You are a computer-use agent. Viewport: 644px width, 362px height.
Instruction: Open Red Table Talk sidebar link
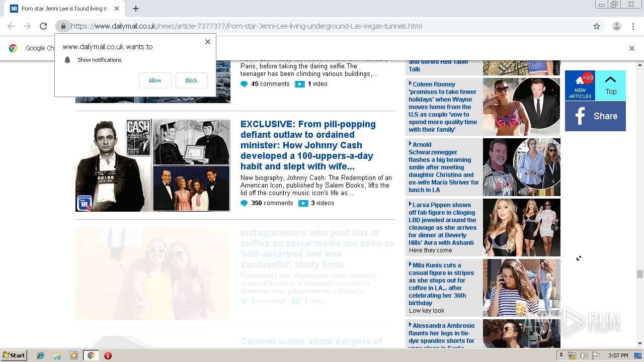[438, 65]
